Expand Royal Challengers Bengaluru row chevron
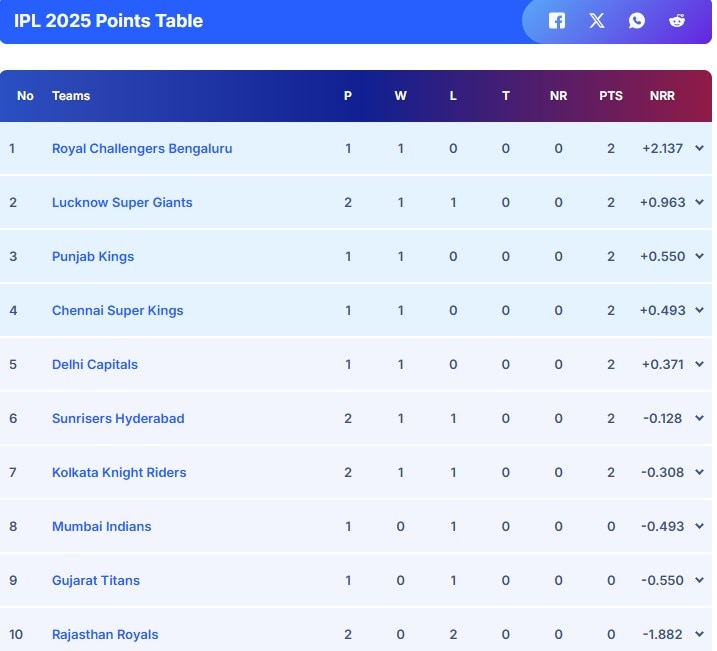This screenshot has height=651, width=717. (x=699, y=148)
